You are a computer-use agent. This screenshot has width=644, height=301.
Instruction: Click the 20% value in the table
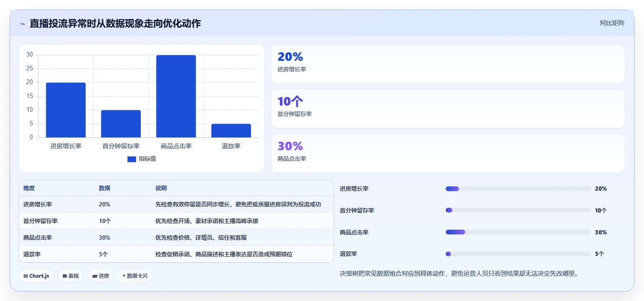pyautogui.click(x=105, y=204)
